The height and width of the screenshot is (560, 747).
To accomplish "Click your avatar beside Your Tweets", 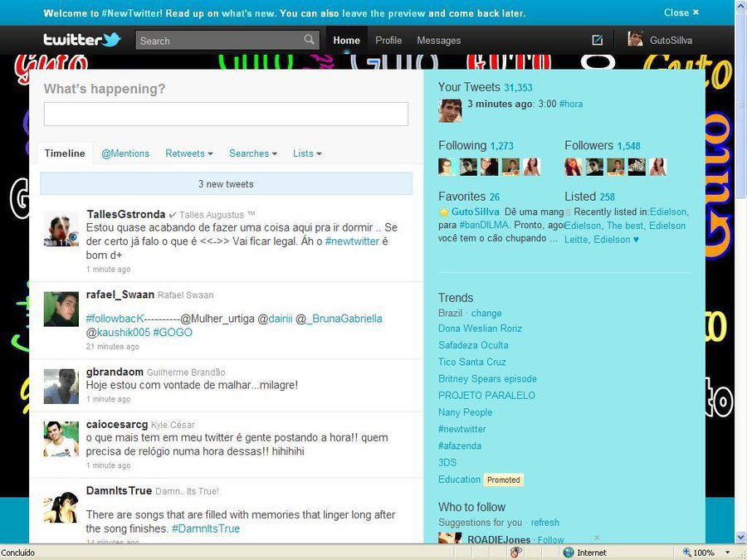I will tap(450, 110).
